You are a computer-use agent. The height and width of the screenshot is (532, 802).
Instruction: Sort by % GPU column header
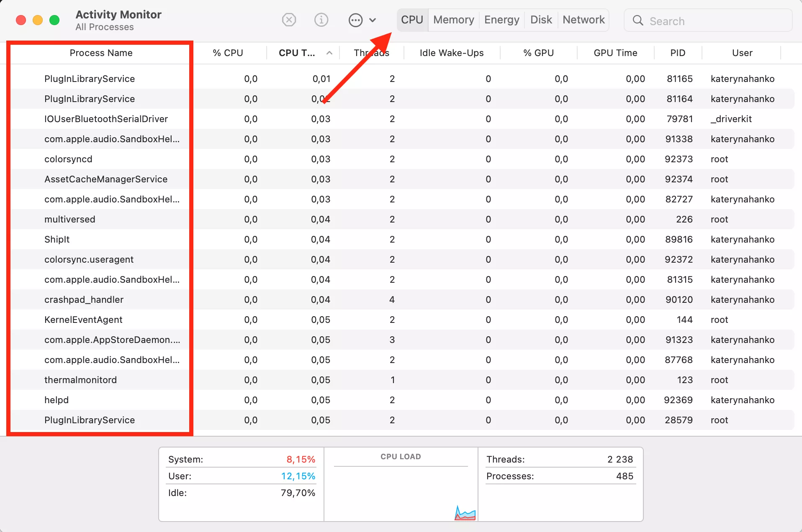point(538,53)
